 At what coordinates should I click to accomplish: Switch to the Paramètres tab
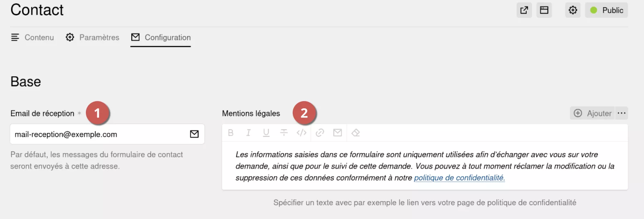(x=92, y=38)
